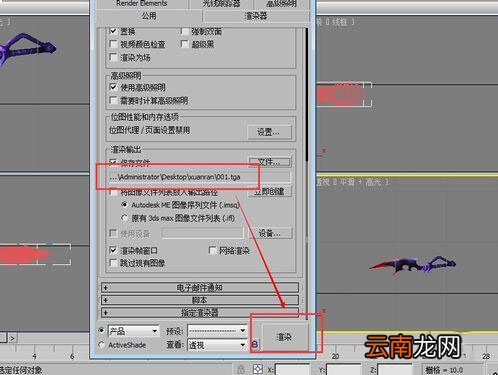The image size is (498, 375).
Task: Expand the 脚本 rollout
Action: point(200,300)
